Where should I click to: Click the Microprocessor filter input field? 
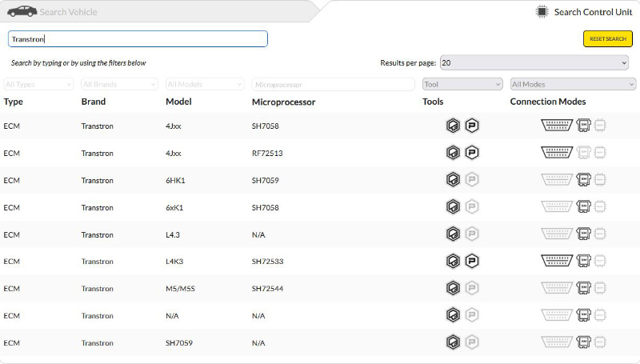(x=334, y=84)
